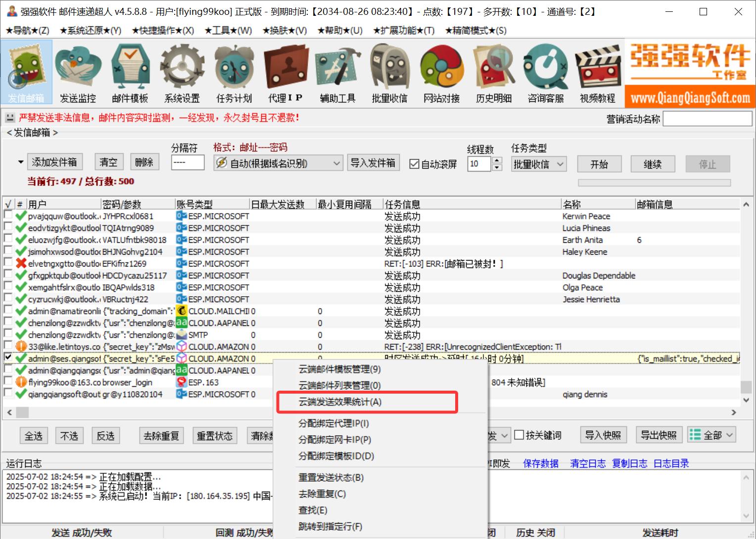
Task: Toggle the 自动滚屏 auto-scroll checkbox
Action: [414, 164]
